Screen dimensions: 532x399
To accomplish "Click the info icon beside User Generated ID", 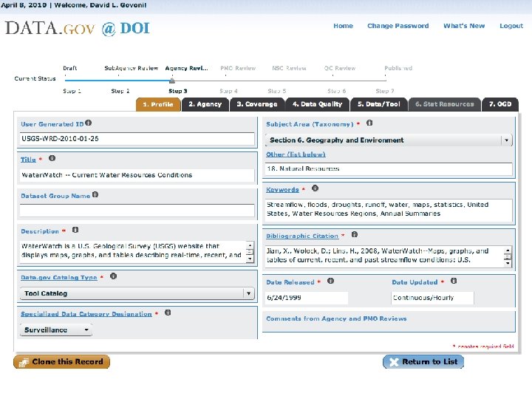I will [88, 123].
